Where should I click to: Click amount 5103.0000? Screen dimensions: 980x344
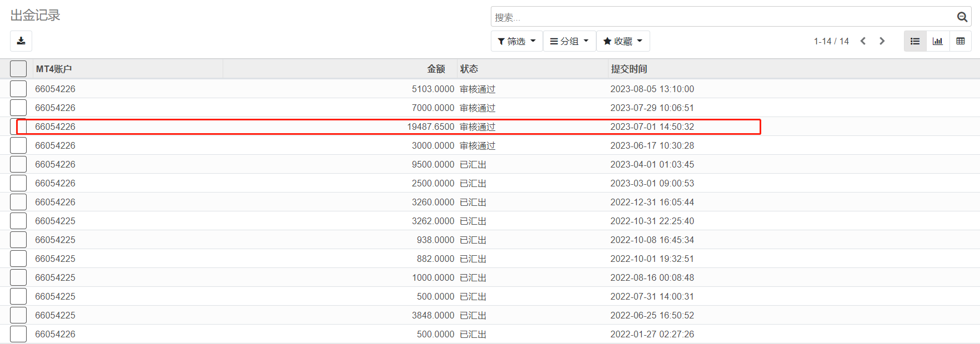tap(433, 89)
